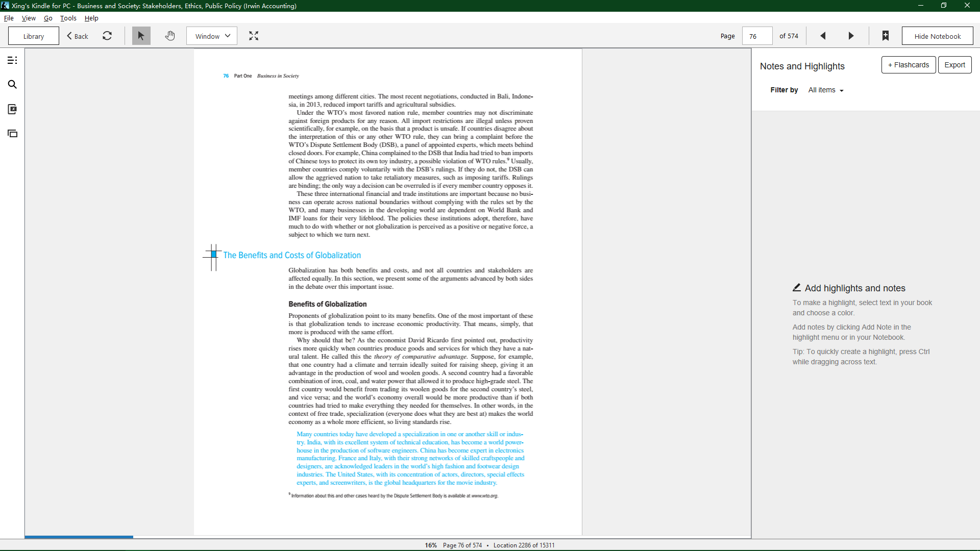The image size is (980, 551).
Task: Open the flashcards icon in left sidebar
Action: point(12,134)
